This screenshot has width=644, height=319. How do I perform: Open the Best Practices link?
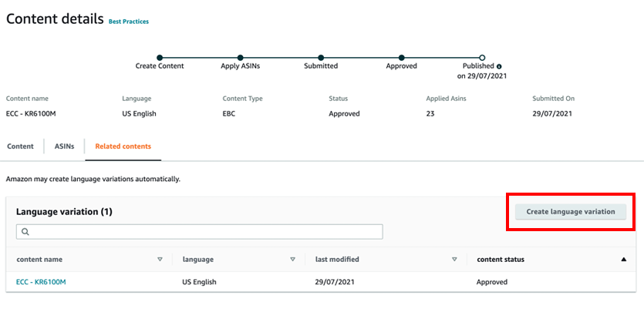click(x=129, y=22)
